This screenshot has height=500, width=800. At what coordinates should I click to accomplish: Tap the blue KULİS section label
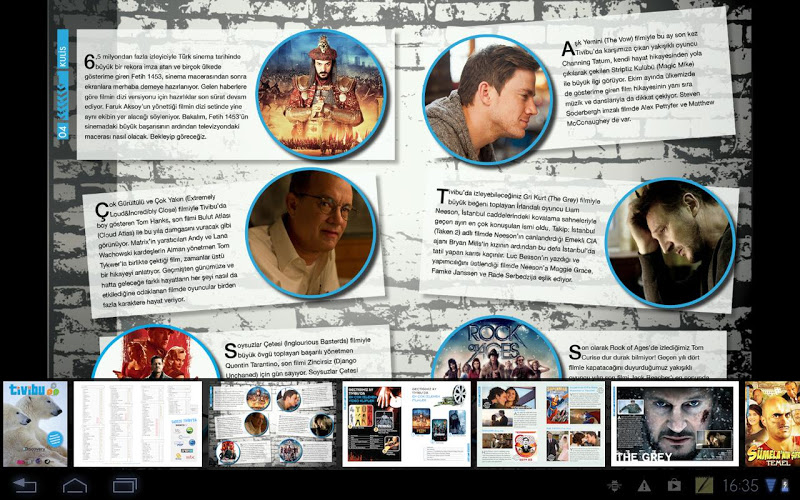[63, 49]
